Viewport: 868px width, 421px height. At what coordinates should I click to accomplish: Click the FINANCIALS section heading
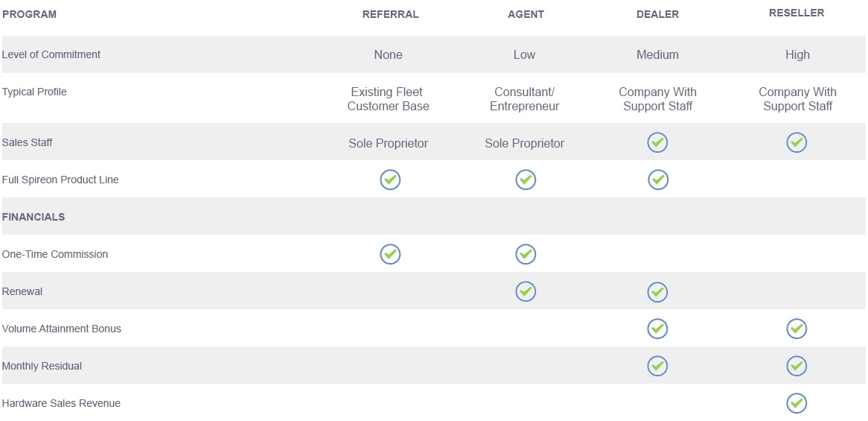click(33, 217)
